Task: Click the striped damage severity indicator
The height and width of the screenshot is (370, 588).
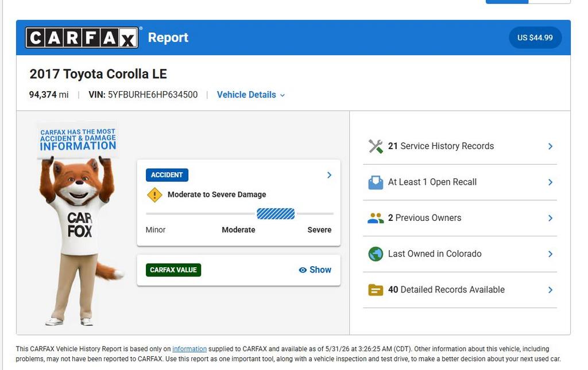Action: (276, 213)
